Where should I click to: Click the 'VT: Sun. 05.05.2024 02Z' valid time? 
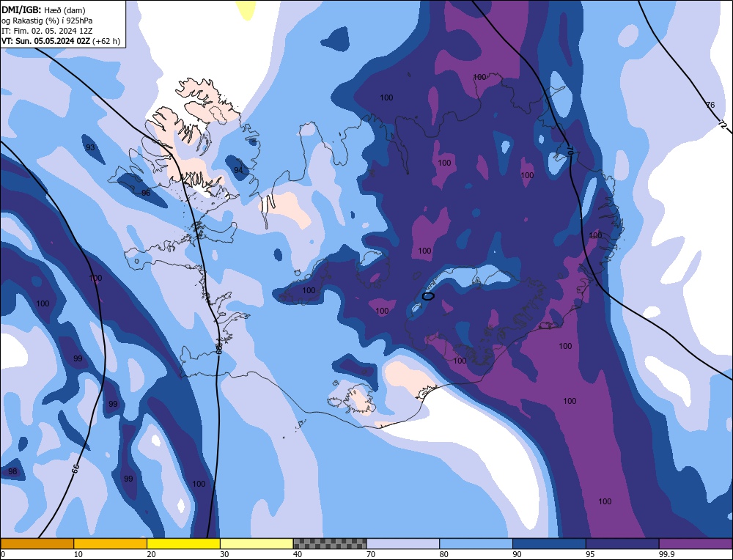tap(45, 41)
